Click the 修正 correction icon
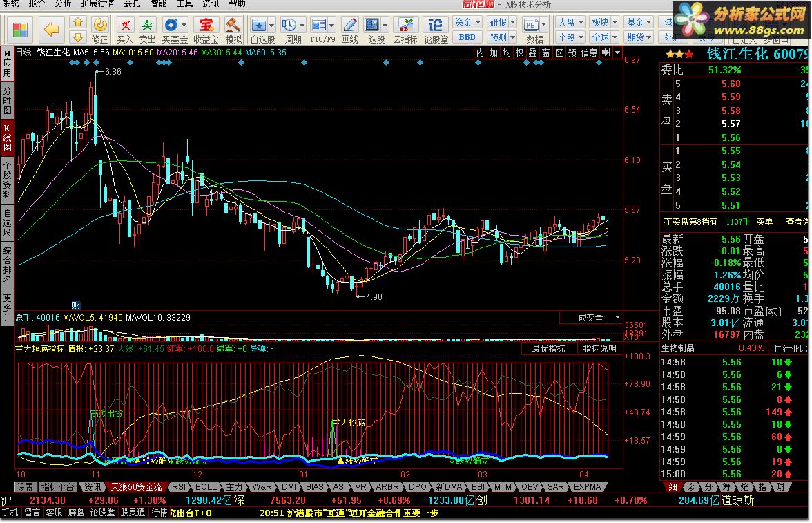This screenshot has height=523, width=812. coord(99,30)
